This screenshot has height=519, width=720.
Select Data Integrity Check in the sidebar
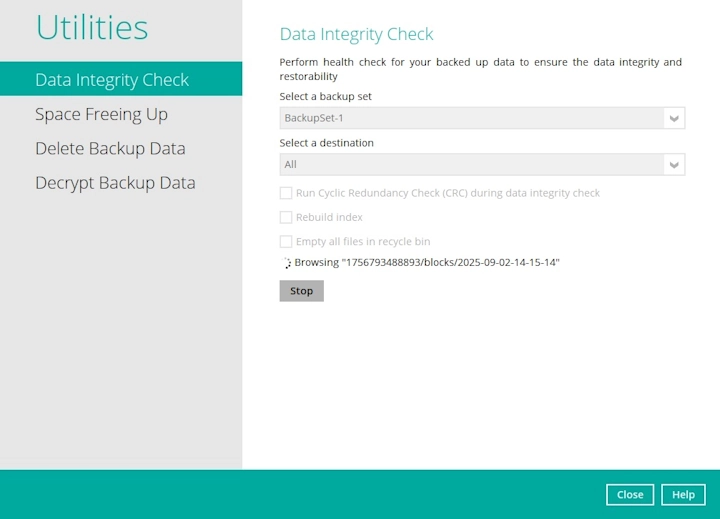[x=112, y=80]
